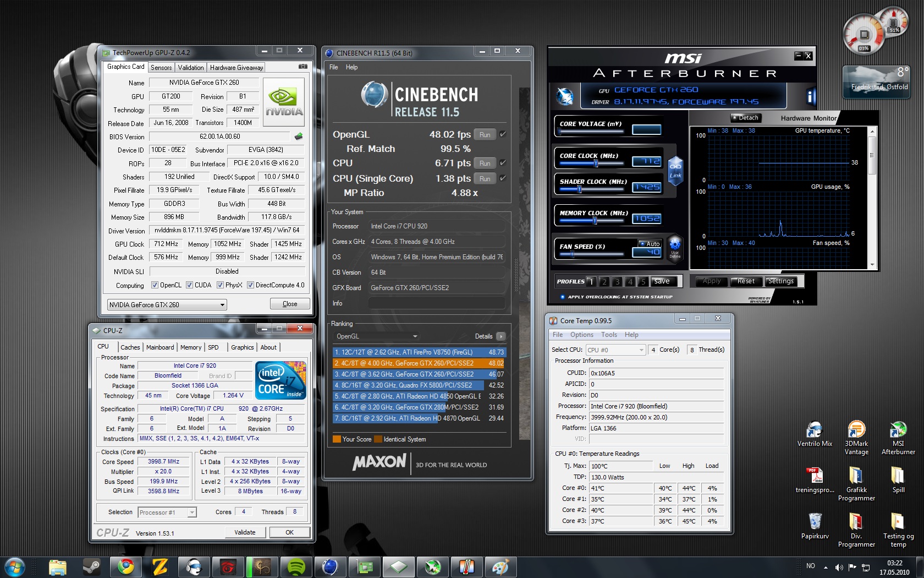Open Div. Programmer desktop folder
Image resolution: width=924 pixels, height=578 pixels.
[x=856, y=531]
